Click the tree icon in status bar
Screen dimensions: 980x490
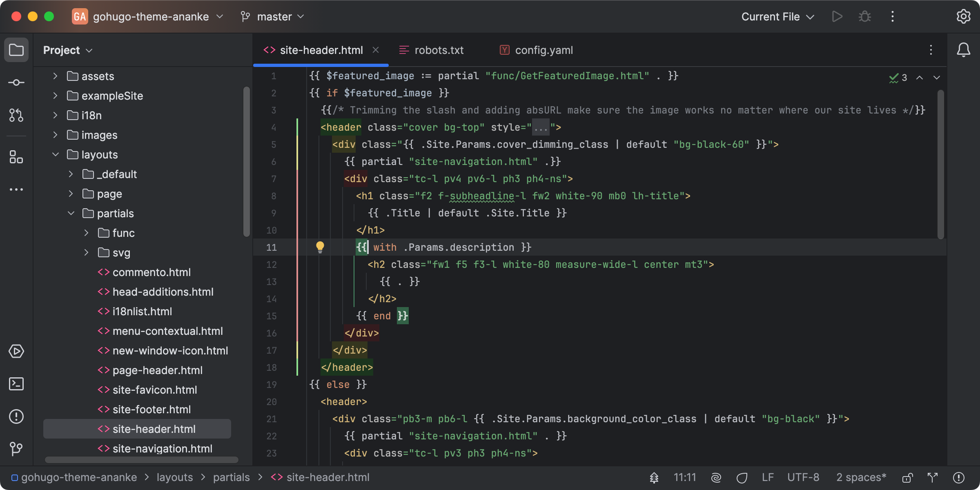(654, 477)
